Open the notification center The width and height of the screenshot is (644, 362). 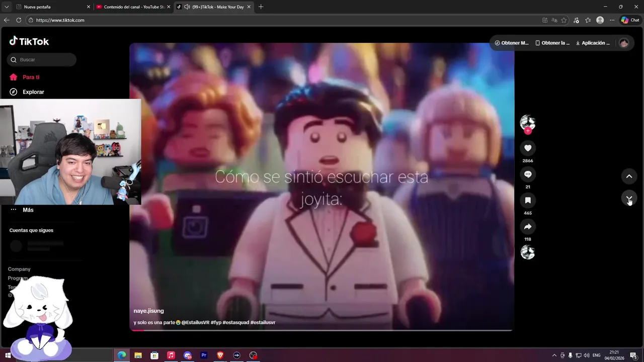click(x=633, y=355)
